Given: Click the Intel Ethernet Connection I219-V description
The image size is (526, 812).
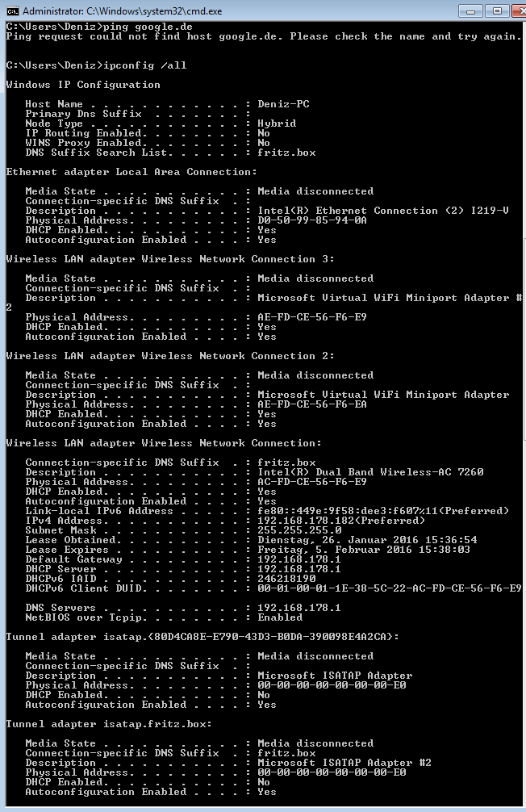Looking at the screenshot, I should (x=383, y=211).
